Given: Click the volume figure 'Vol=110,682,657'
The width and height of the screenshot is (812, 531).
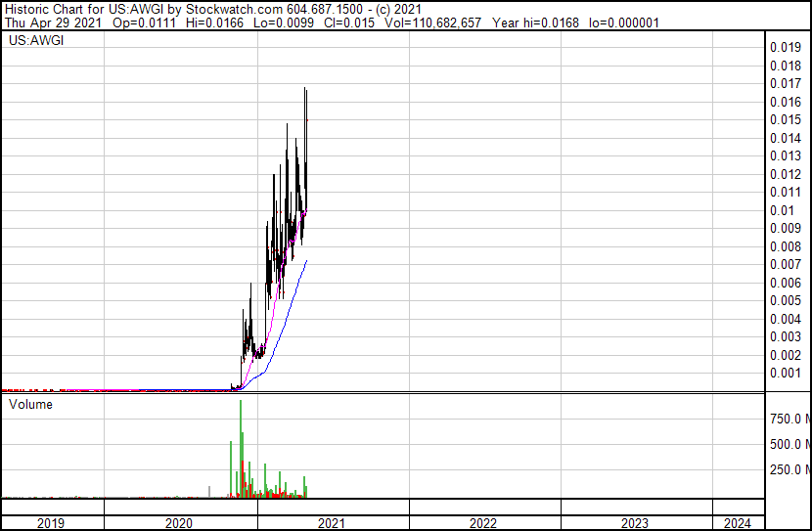Looking at the screenshot, I should [x=433, y=22].
